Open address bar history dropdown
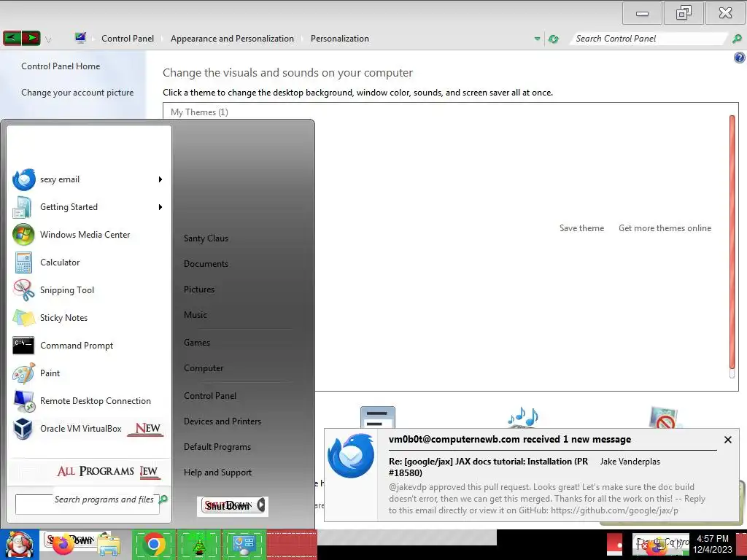Image resolution: width=747 pixels, height=560 pixels. (538, 39)
